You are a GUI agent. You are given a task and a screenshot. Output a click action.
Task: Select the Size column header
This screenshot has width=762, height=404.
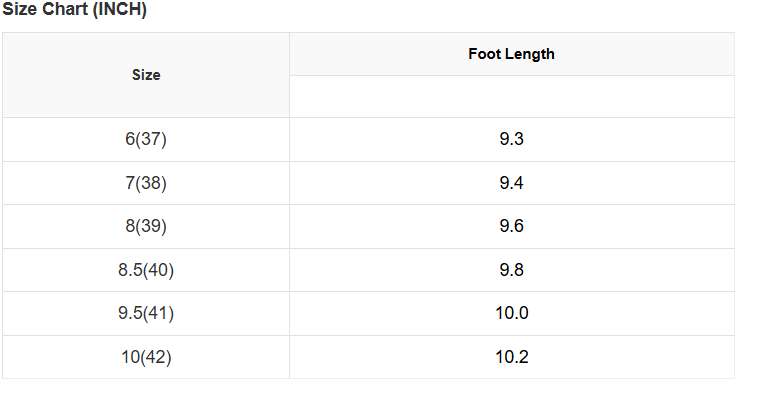(x=146, y=75)
